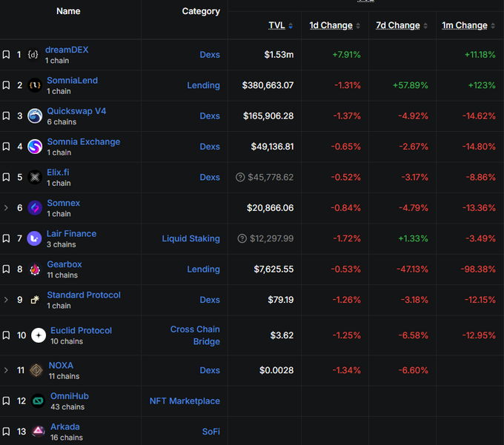
Task: Click the Euclid Protocol white logo
Action: pos(39,335)
